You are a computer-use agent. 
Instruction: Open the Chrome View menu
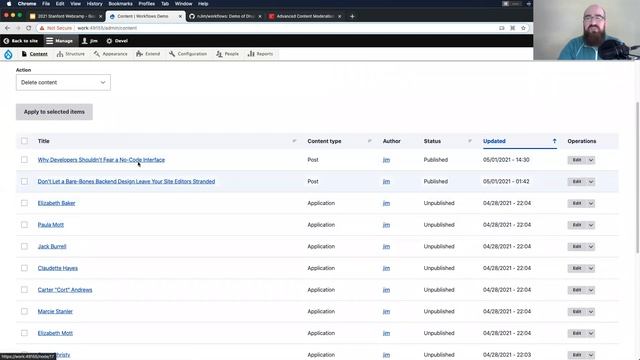tap(76, 4)
